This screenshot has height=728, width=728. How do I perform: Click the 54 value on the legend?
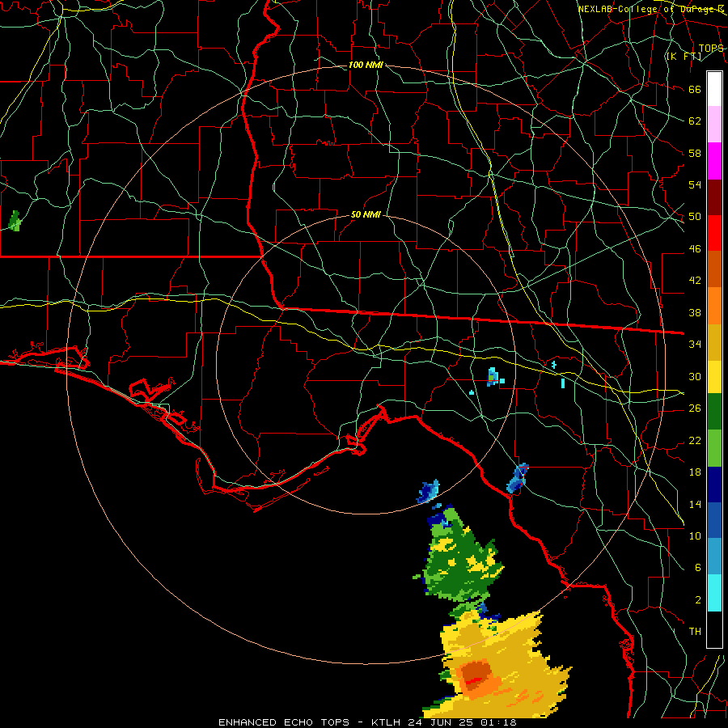[695, 184]
